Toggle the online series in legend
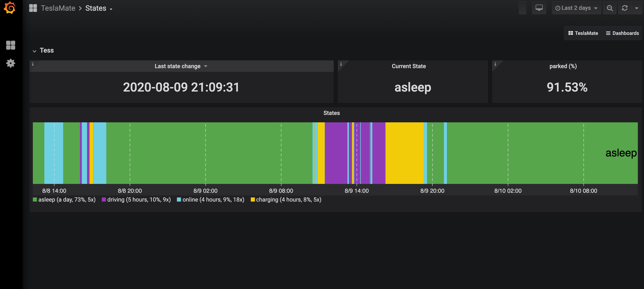The height and width of the screenshot is (289, 644). point(211,200)
